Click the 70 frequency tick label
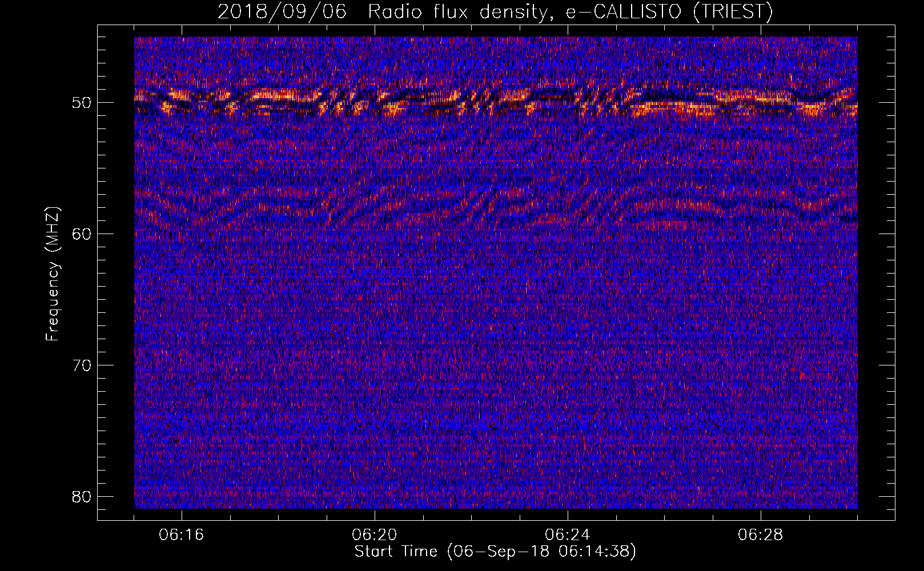The width and height of the screenshot is (924, 571). 82,365
